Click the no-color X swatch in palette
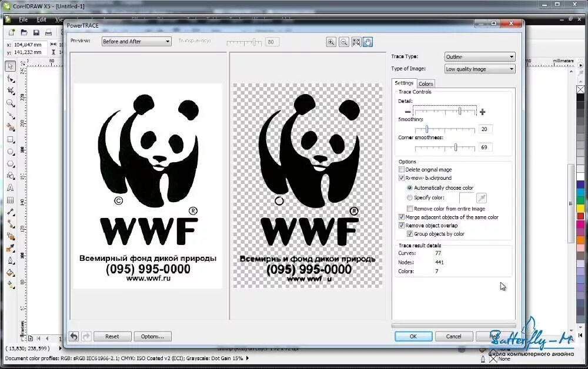588x369 pixels. coord(581,89)
